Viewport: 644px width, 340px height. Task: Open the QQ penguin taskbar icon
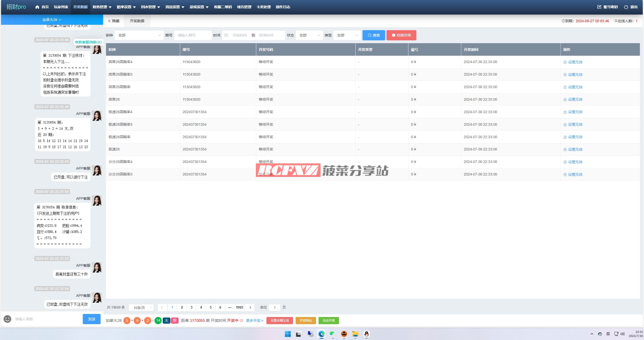point(366,334)
